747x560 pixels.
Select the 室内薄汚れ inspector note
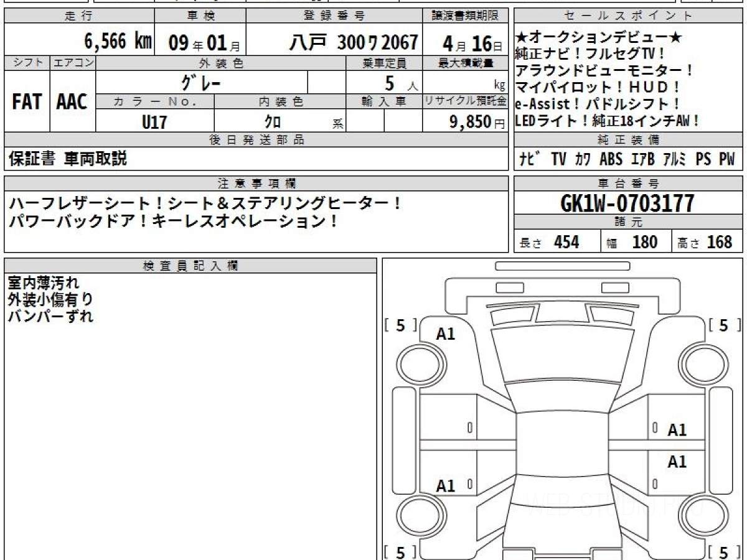click(x=44, y=283)
